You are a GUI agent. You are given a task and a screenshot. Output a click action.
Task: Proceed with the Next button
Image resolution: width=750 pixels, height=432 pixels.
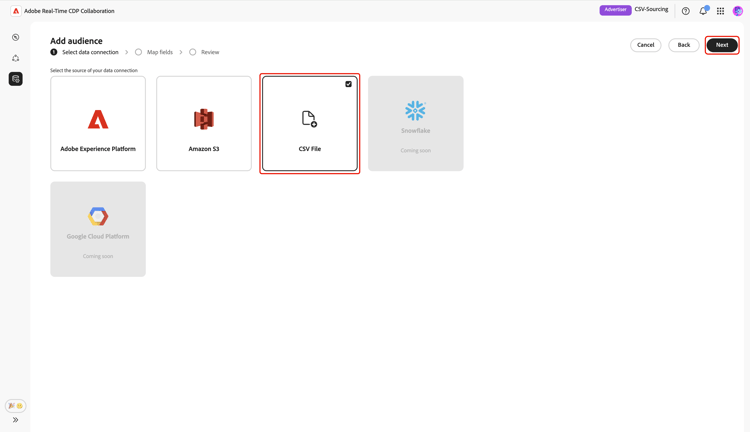pyautogui.click(x=722, y=45)
